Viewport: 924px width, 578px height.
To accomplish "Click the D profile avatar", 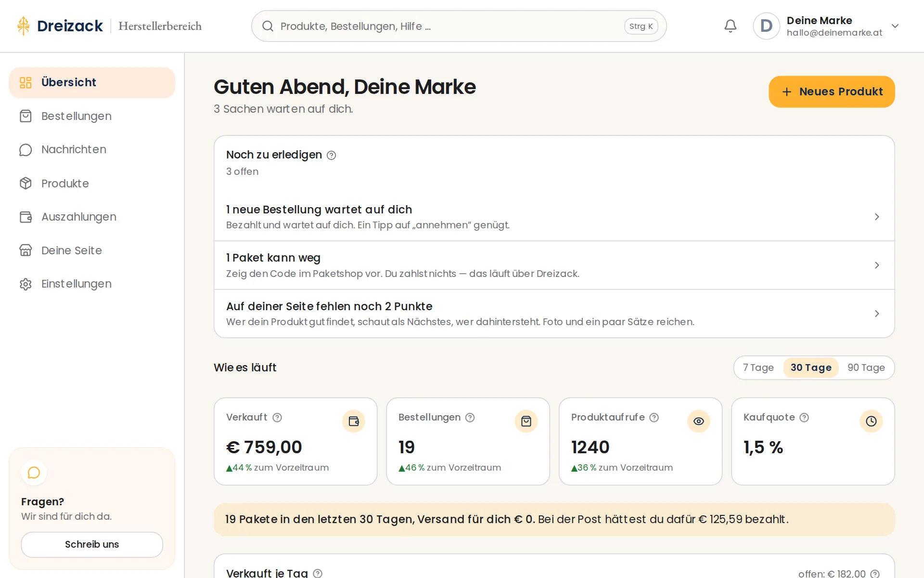I will pos(766,26).
